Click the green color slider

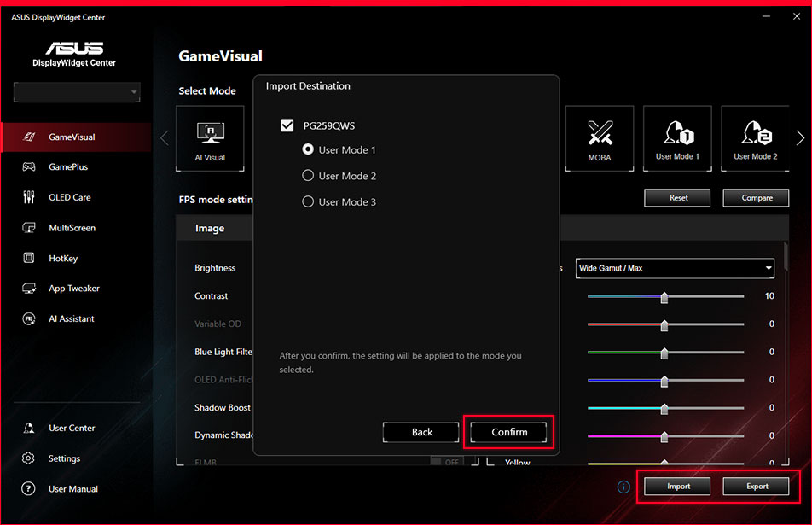tap(665, 353)
